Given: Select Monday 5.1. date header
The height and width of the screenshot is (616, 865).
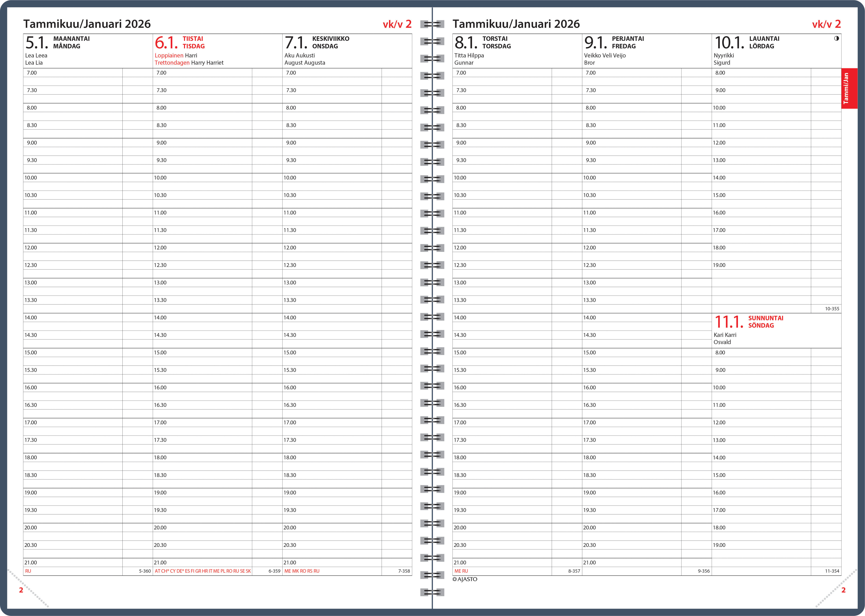Looking at the screenshot, I should (x=37, y=43).
